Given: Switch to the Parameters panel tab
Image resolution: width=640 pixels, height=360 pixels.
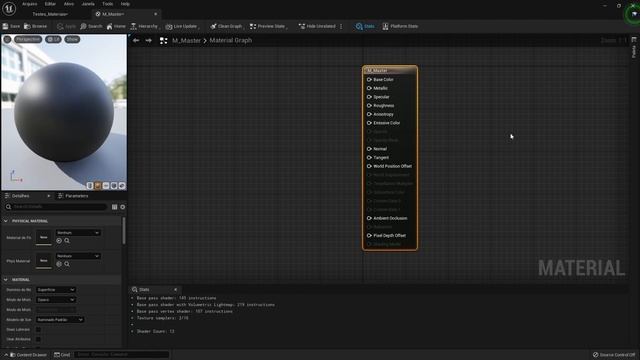Looking at the screenshot, I should 73,196.
